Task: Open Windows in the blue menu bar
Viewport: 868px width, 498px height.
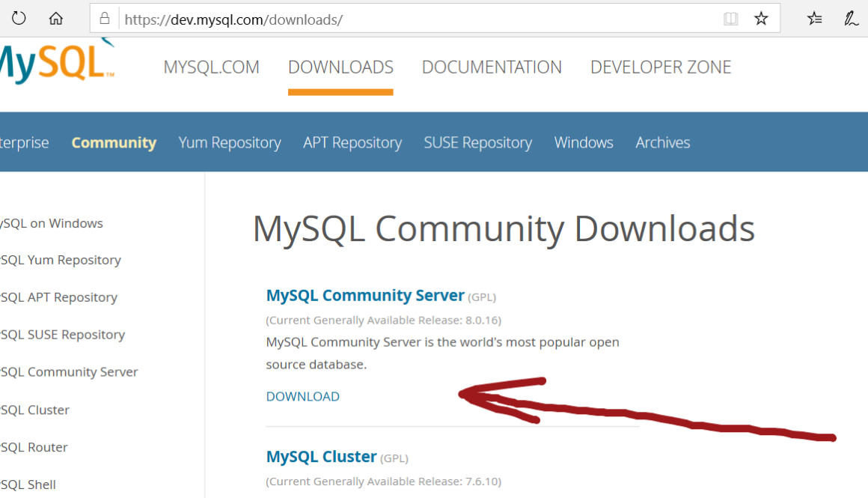Action: (x=584, y=142)
